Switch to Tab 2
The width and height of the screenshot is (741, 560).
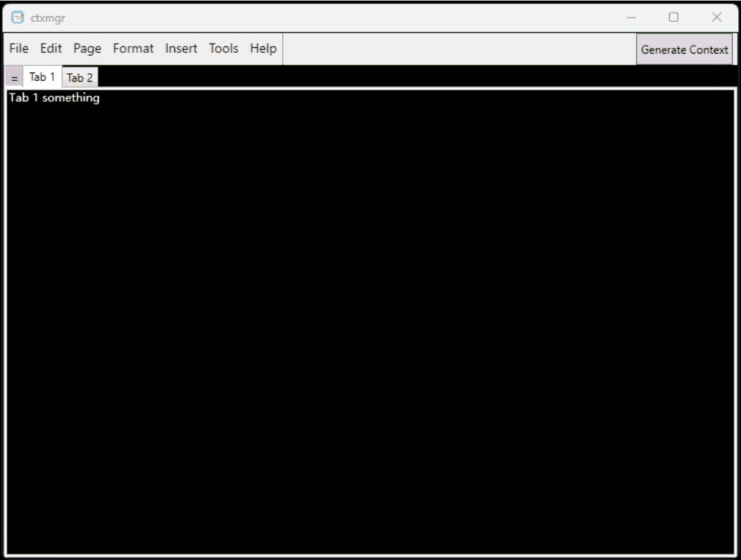pos(80,78)
